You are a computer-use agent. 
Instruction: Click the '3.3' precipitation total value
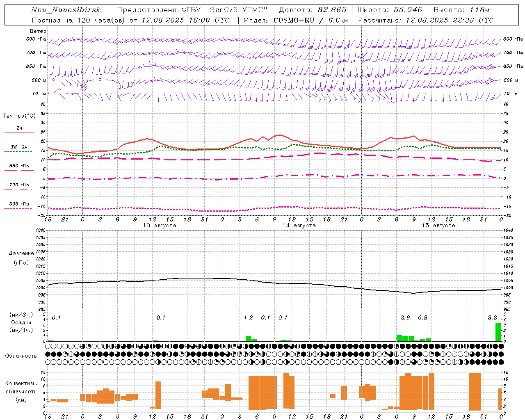492,317
